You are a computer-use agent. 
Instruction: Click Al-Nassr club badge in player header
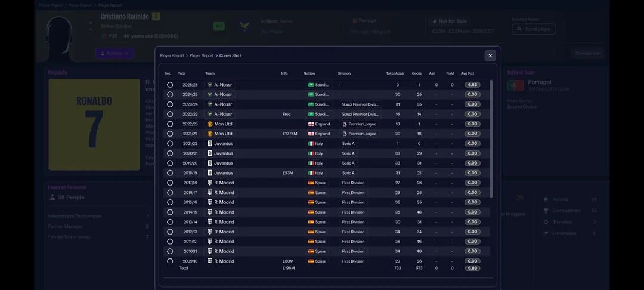click(244, 26)
